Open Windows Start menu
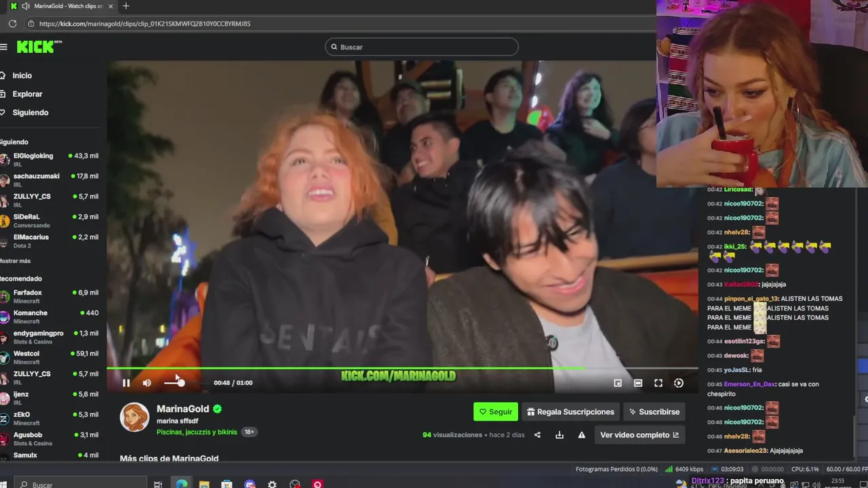 point(3,484)
